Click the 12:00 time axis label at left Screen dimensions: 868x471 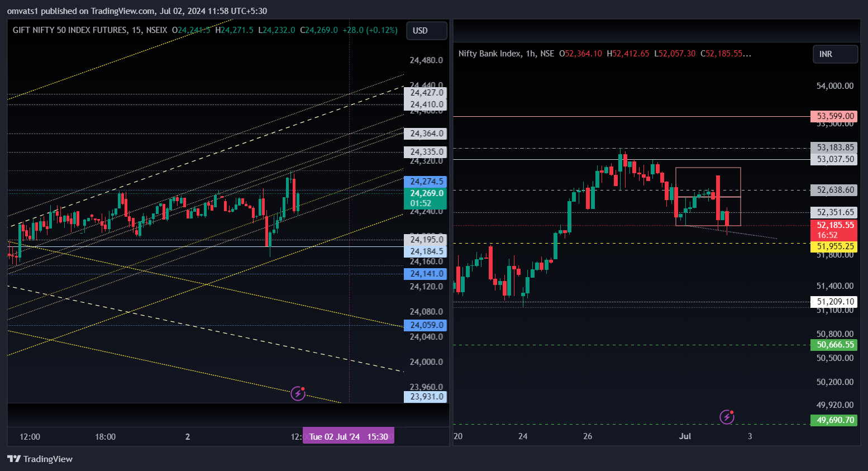point(30,437)
